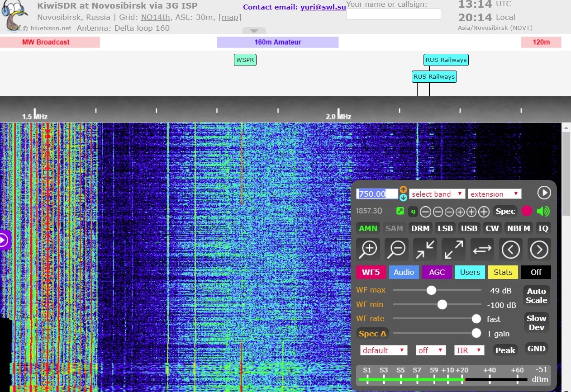Click the zoom-to-max inward arrows icon
The height and width of the screenshot is (392, 571).
click(x=425, y=249)
